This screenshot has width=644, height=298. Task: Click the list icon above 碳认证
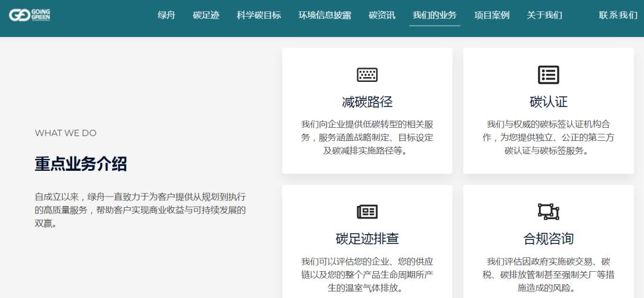549,75
